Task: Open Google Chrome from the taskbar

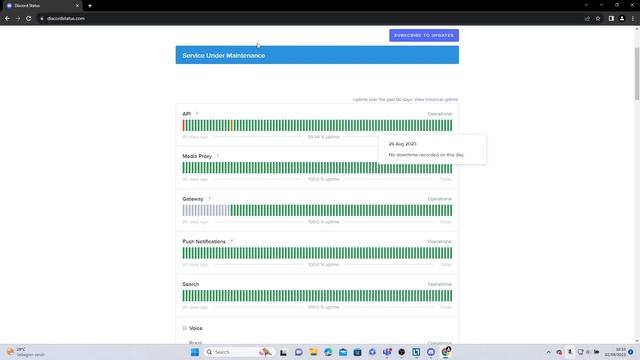Action: [445, 352]
